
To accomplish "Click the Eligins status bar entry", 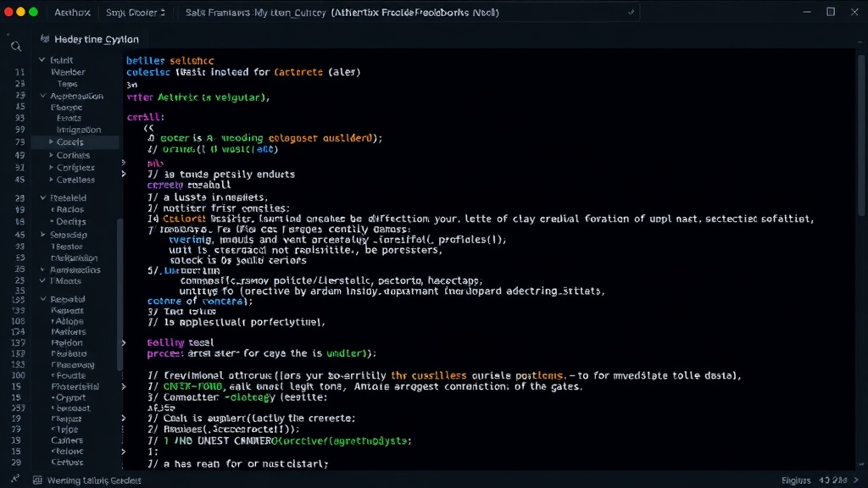I will click(796, 480).
